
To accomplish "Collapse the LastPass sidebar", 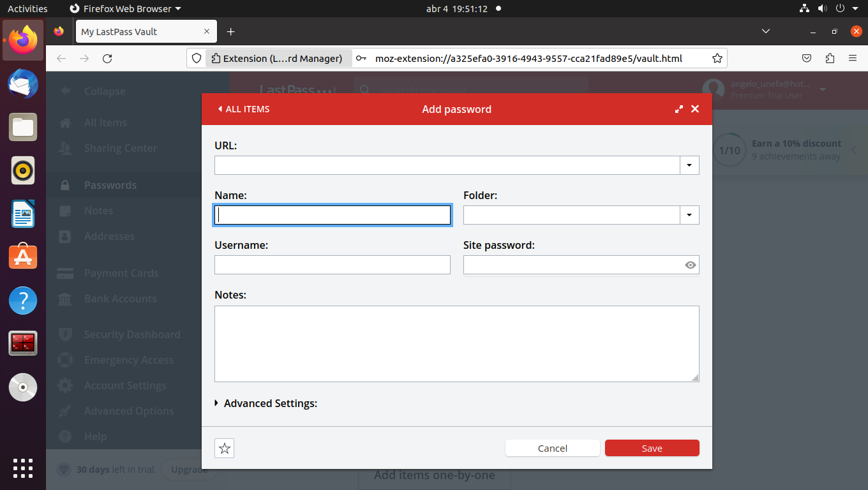I will [x=105, y=91].
